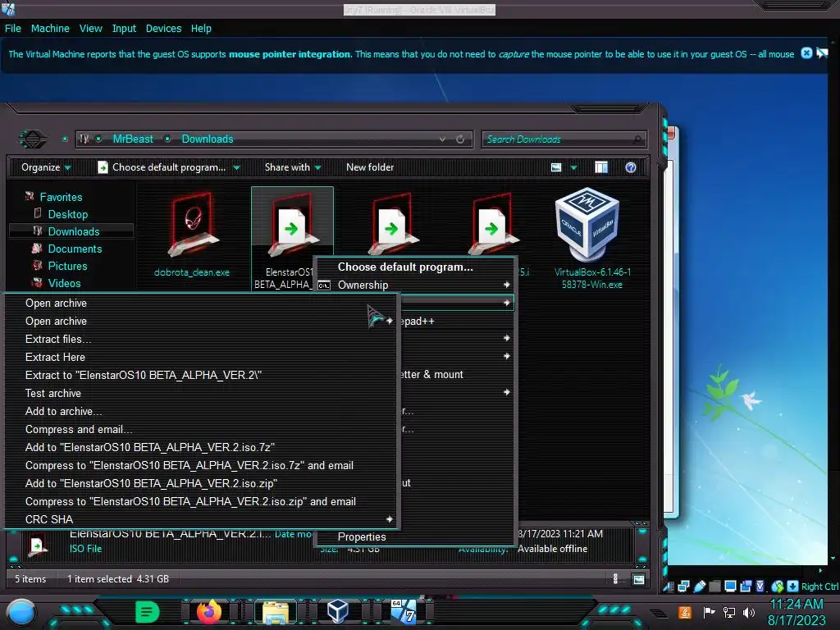The width and height of the screenshot is (840, 630).
Task: Expand the address bar history dropdown
Action: click(442, 139)
